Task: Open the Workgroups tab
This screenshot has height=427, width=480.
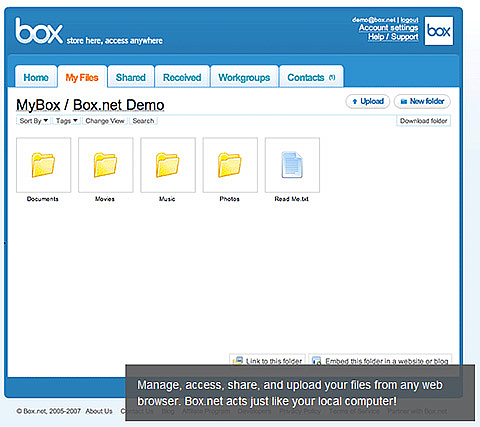Action: (244, 77)
